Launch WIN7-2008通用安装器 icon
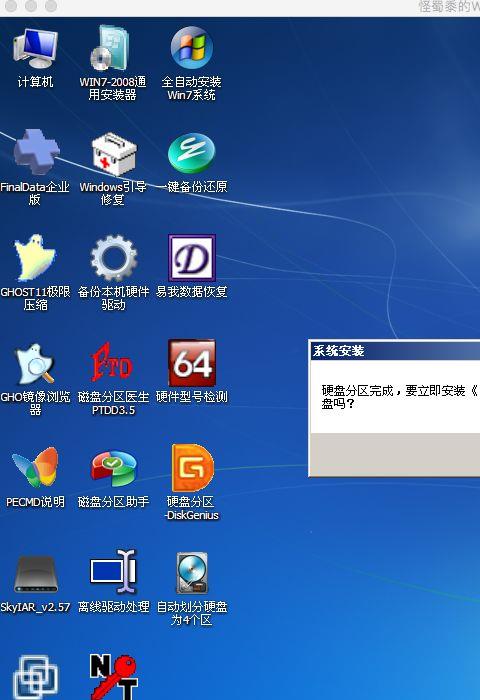Viewport: 480px width, 700px height. coord(112,48)
